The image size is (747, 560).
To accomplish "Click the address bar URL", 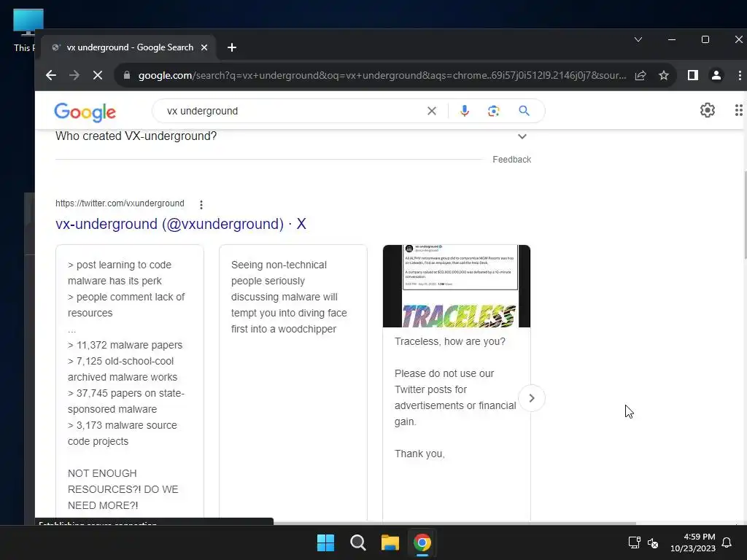I will pos(382,75).
